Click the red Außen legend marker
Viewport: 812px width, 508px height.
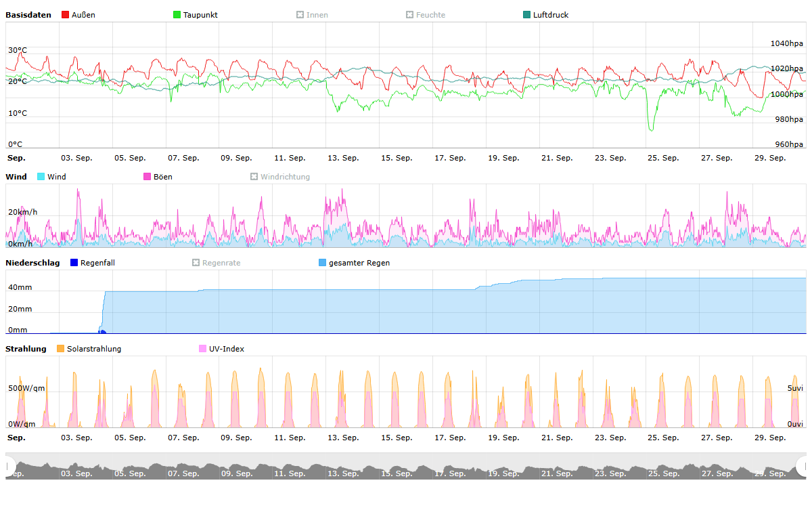click(65, 15)
